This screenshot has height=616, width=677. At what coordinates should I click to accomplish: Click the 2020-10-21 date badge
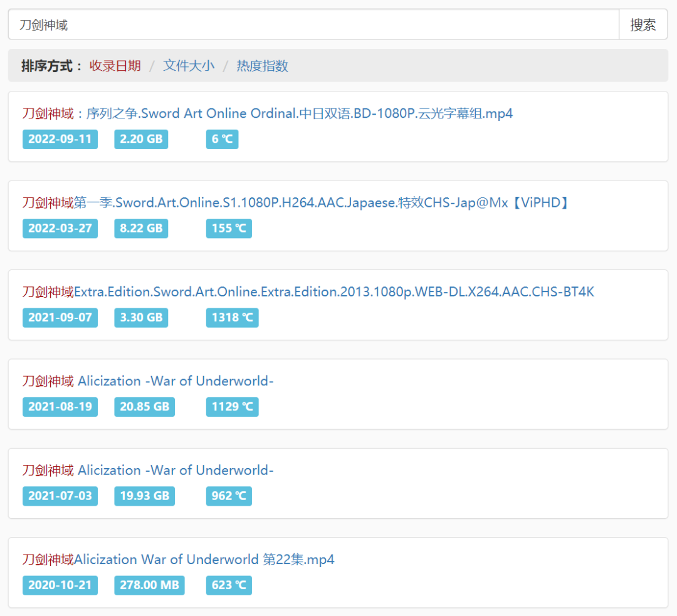60,585
